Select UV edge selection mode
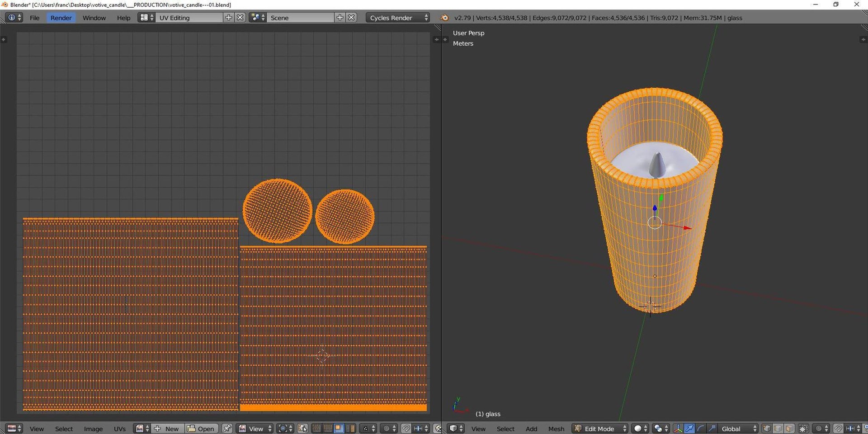 tap(328, 429)
